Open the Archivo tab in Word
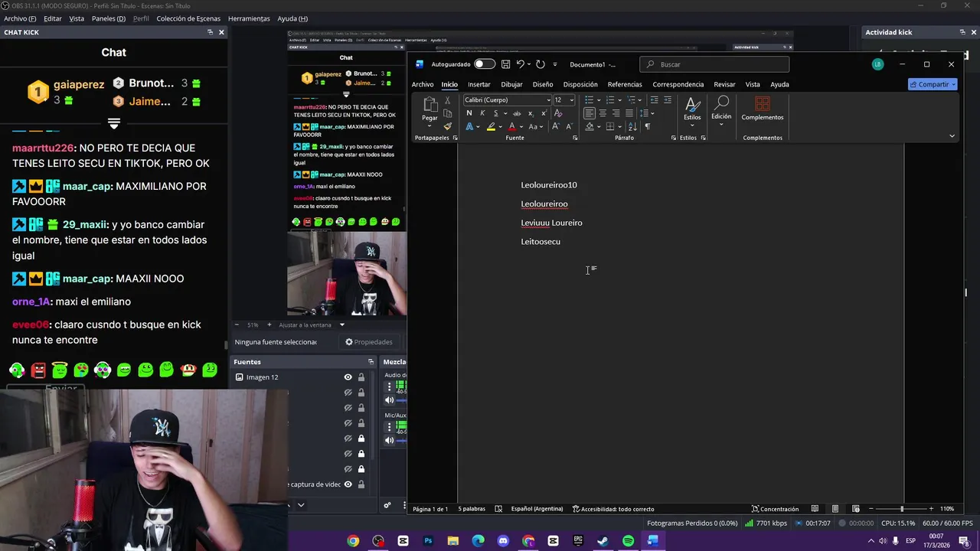Screen dimensions: 980x551 [x=423, y=84]
